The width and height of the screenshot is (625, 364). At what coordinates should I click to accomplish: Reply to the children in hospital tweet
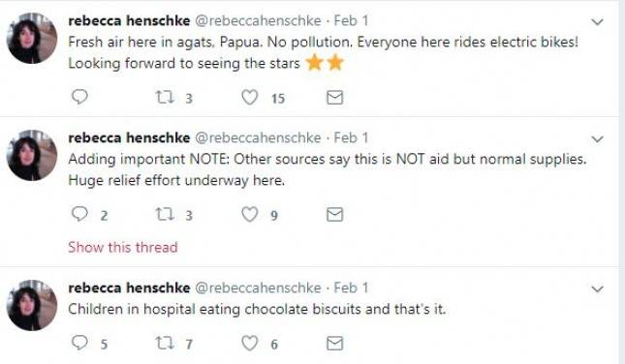pos(79,343)
